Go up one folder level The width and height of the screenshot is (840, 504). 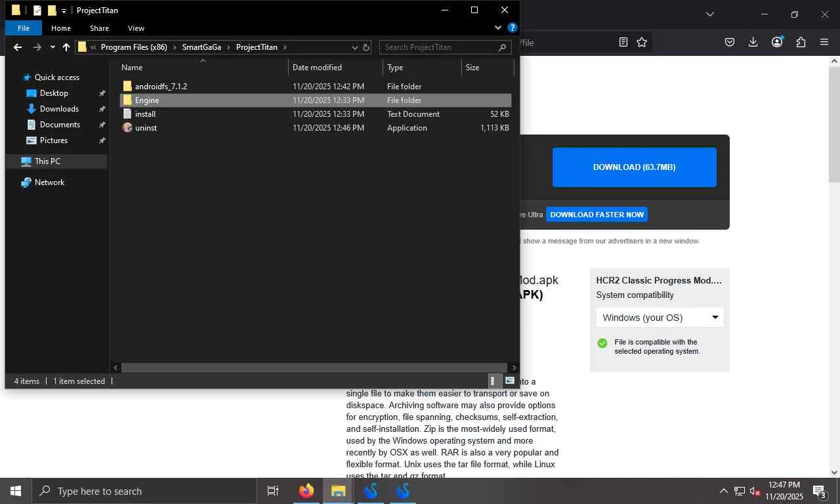pos(66,47)
